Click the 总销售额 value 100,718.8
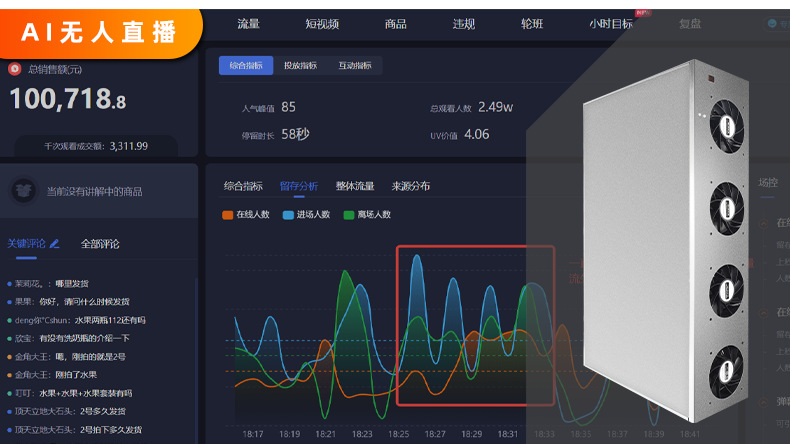Viewport: 790px width, 444px height. coord(68,99)
